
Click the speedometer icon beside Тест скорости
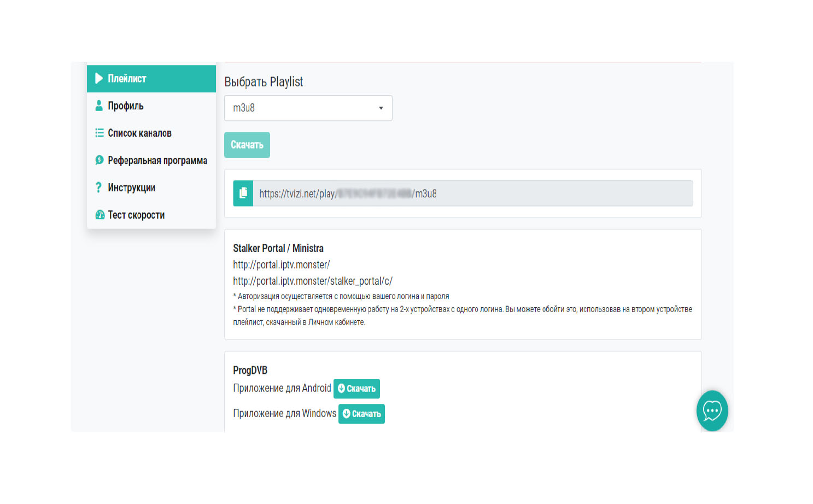pos(100,215)
